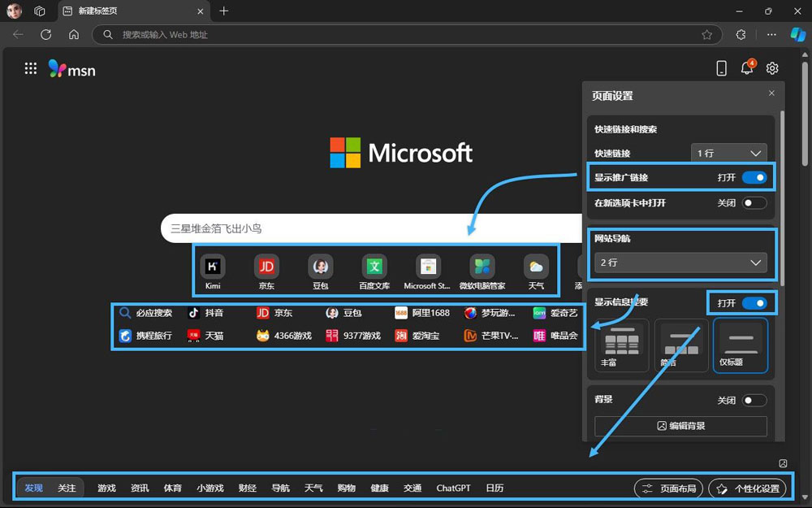Click the page search box

coord(371,228)
